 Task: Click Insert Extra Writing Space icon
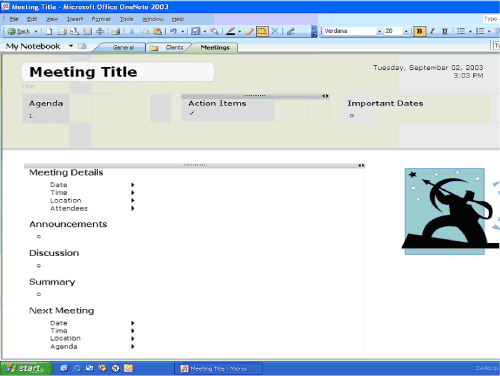point(100,31)
